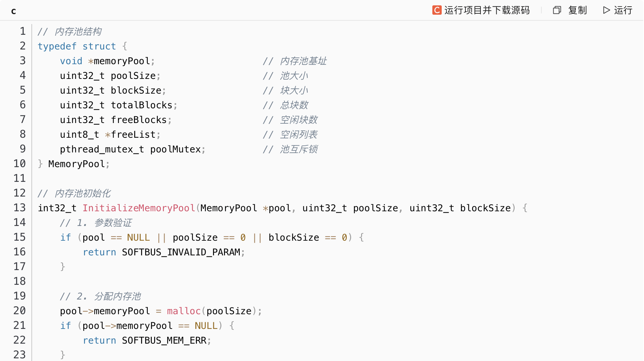Click line number 13 in gutter
The width and height of the screenshot is (644, 361).
coord(20,208)
